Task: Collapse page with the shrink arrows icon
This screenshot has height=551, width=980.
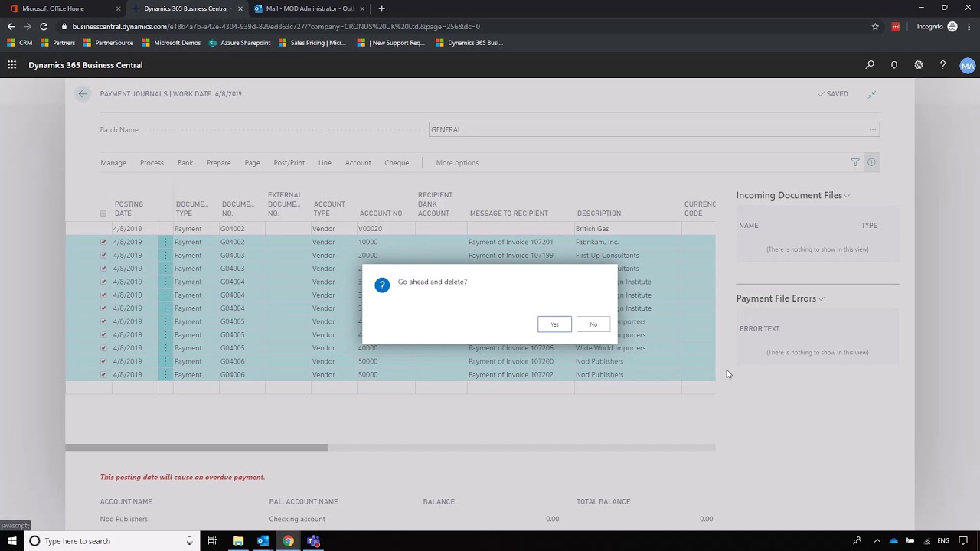Action: 871,94
